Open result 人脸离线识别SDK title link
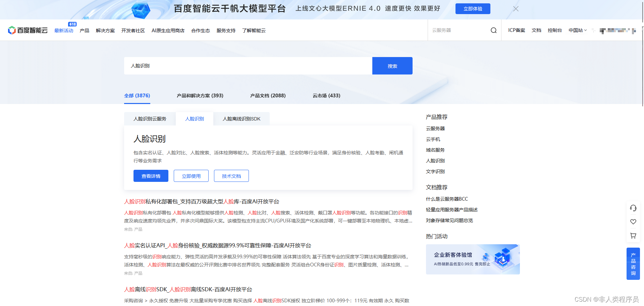Image resolution: width=644 pixels, height=306 pixels. point(188,290)
